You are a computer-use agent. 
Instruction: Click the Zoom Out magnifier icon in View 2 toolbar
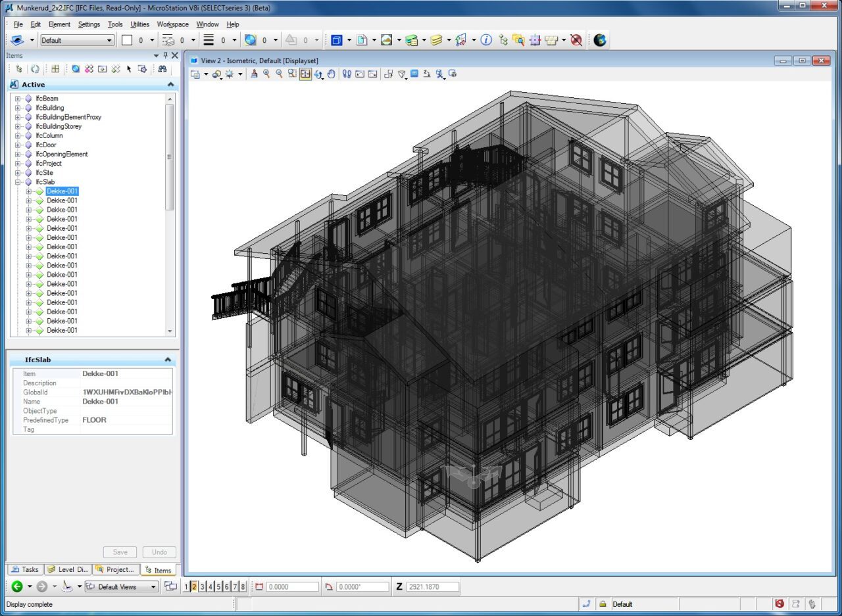point(279,74)
